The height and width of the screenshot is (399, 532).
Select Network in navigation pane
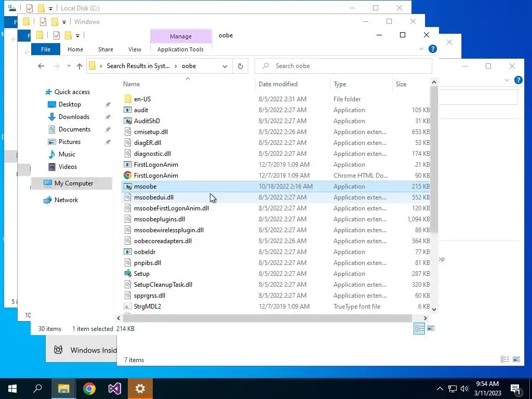click(x=66, y=200)
